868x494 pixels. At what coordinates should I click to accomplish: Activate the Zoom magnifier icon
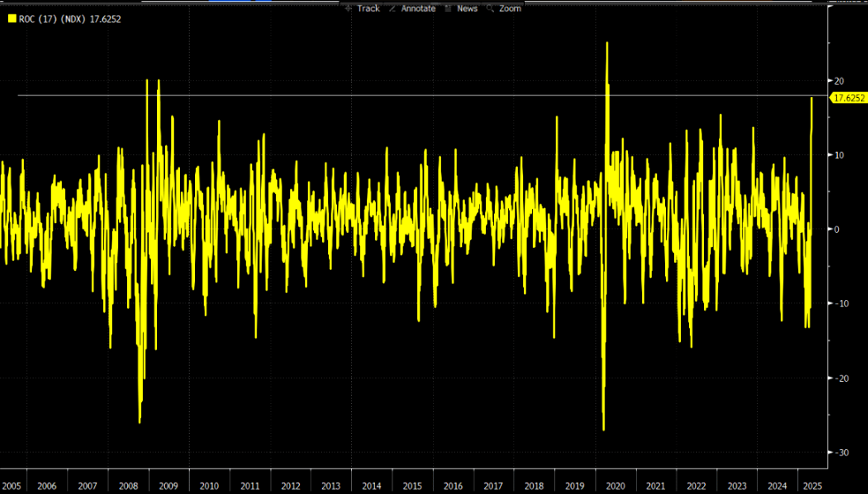click(x=490, y=8)
